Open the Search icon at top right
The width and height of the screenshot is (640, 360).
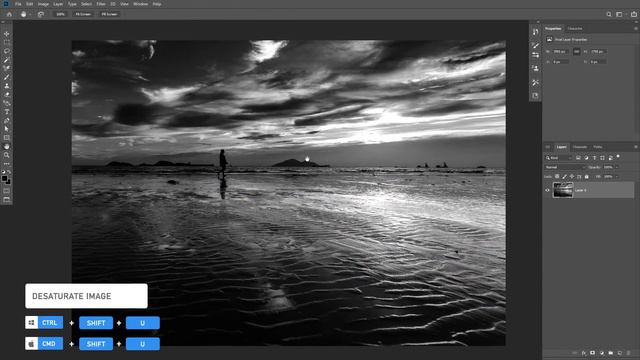tap(609, 14)
